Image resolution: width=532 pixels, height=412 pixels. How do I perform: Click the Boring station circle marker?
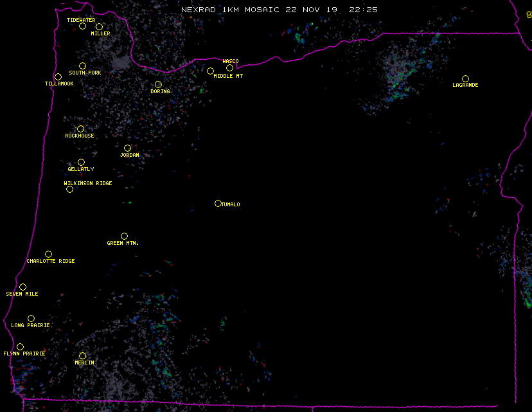click(x=158, y=84)
